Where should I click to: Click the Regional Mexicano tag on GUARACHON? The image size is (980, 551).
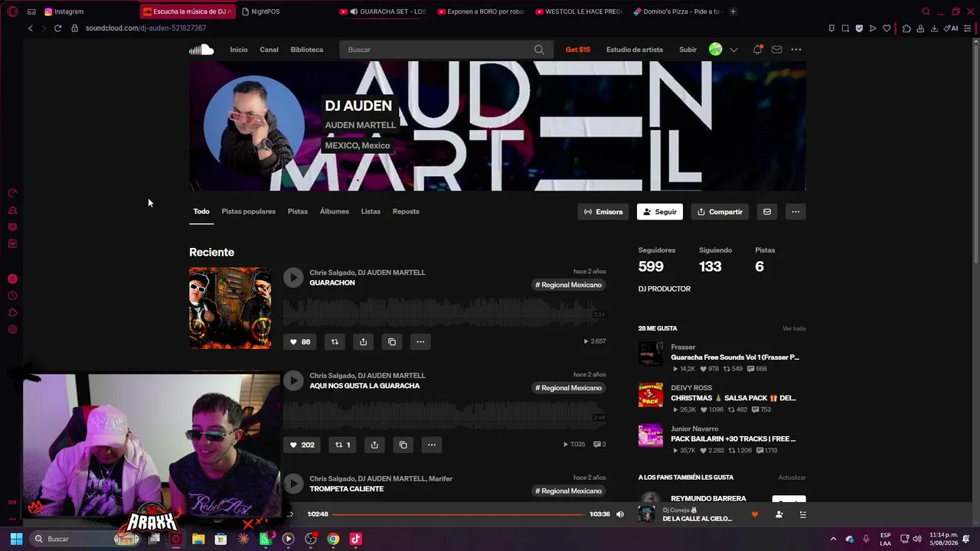tap(568, 285)
